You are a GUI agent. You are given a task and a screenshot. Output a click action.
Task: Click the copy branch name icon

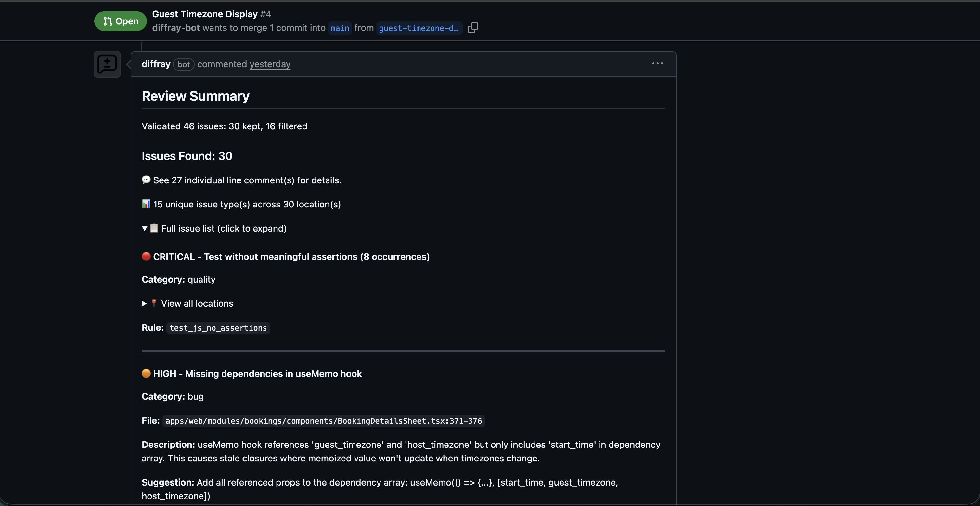point(473,28)
